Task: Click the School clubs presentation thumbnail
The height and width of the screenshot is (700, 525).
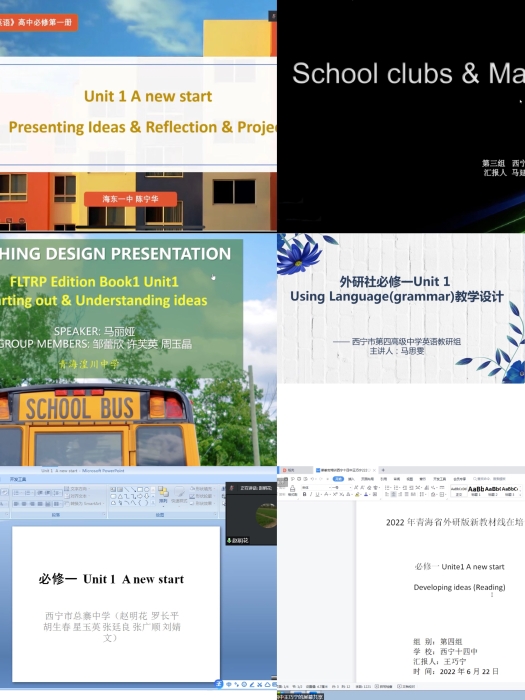Action: (401, 116)
